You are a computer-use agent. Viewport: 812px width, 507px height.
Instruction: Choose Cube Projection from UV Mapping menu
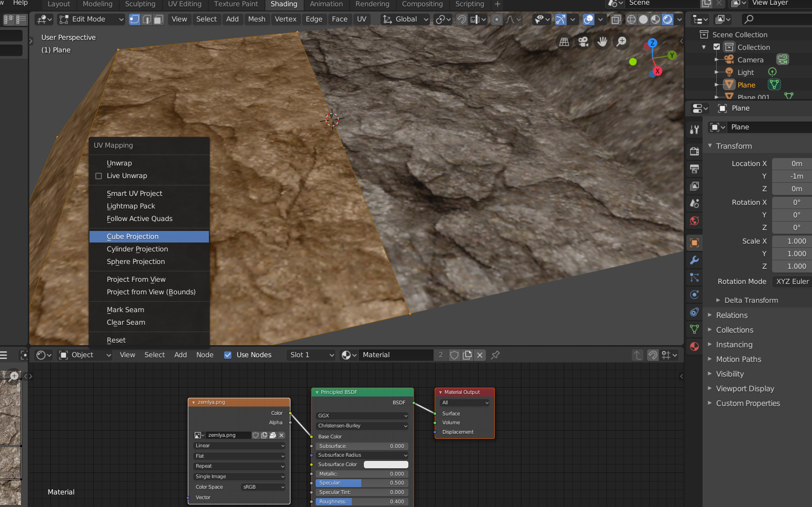coord(132,237)
